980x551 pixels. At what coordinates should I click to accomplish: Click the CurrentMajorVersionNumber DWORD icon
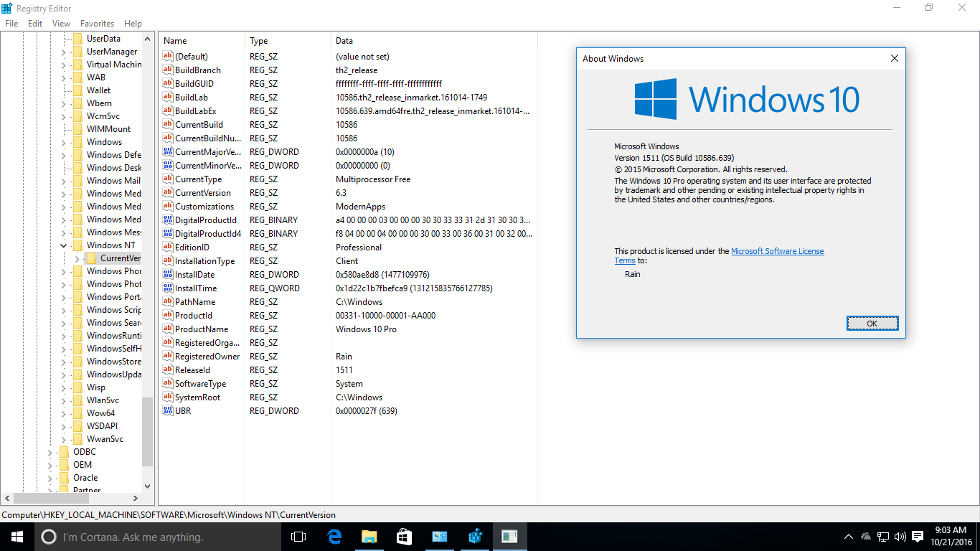point(168,151)
